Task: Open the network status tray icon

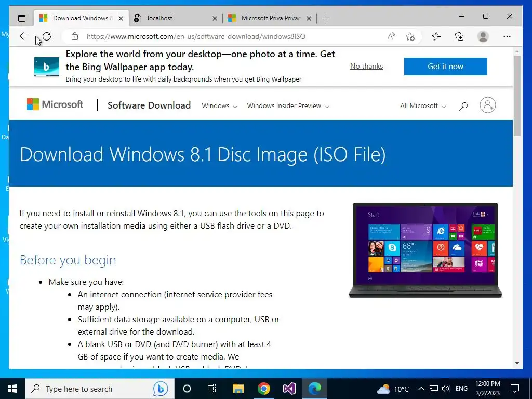Action: pos(434,389)
